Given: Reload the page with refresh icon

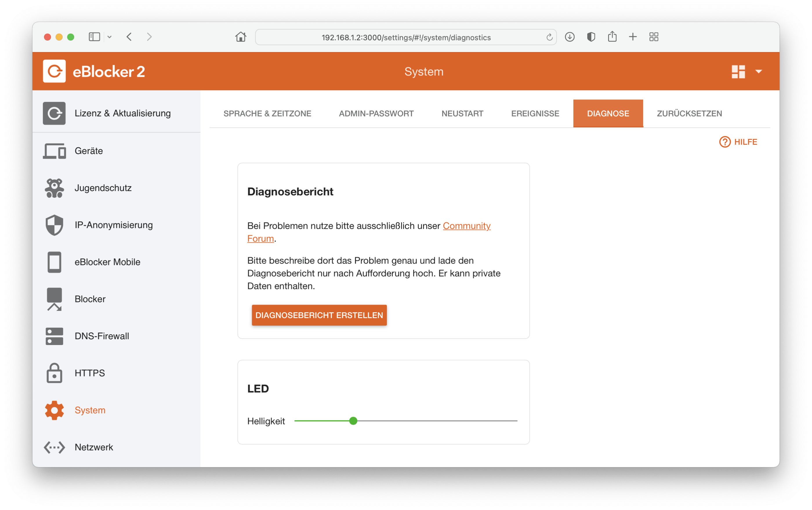Looking at the screenshot, I should click(x=549, y=37).
